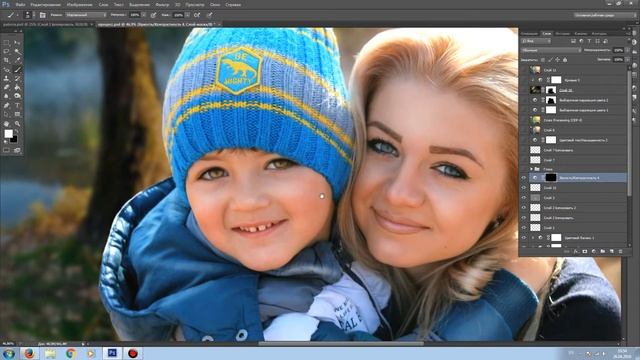Hide the Слой 2 (копировать) 2 layer

tap(524, 208)
